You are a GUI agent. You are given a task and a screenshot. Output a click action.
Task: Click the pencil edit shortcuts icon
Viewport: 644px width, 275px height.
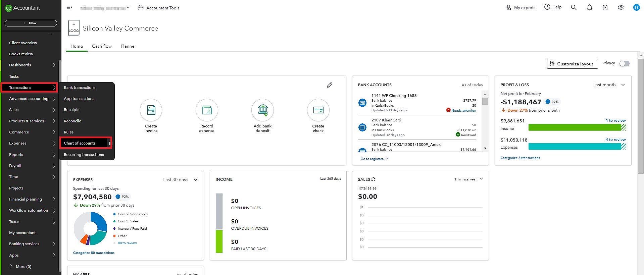330,85
